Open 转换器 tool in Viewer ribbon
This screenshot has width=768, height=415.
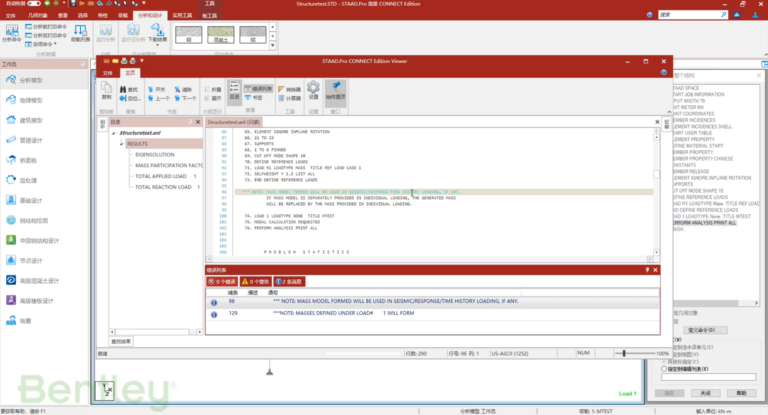[x=289, y=90]
